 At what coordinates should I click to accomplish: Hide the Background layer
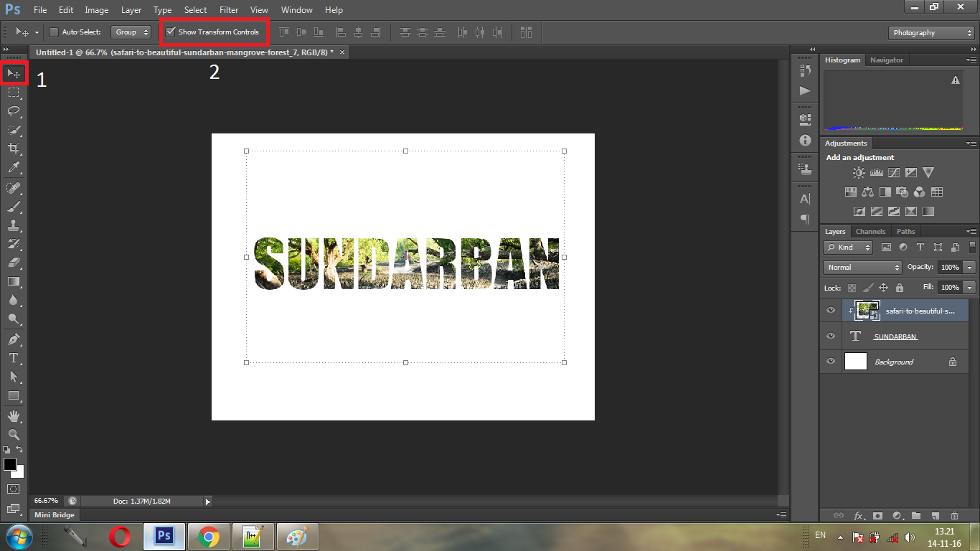point(831,362)
